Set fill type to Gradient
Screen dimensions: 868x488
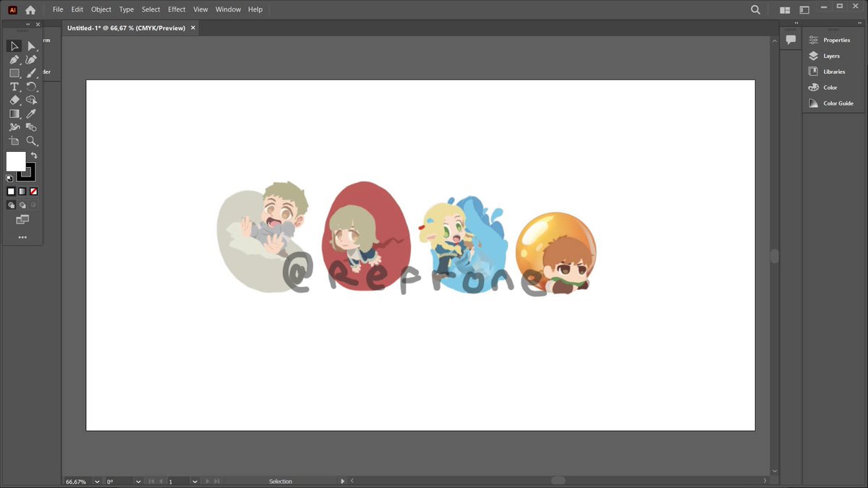(22, 191)
